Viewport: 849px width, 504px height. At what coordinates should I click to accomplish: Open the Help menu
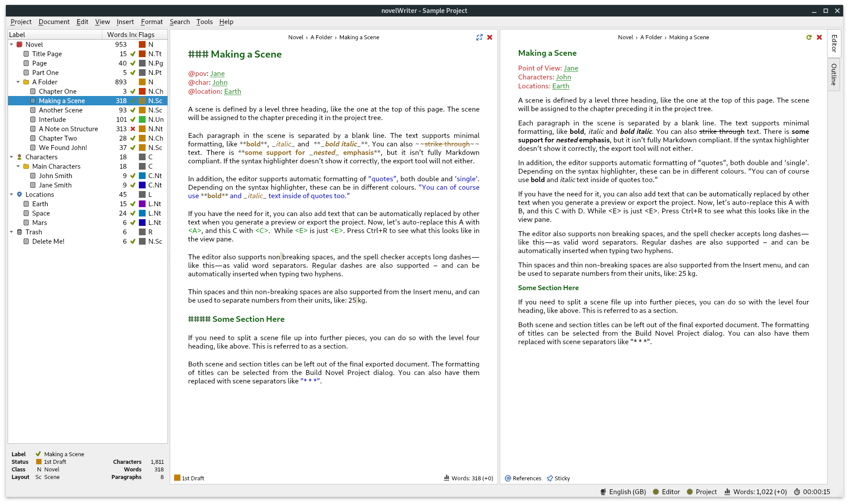(x=226, y=22)
